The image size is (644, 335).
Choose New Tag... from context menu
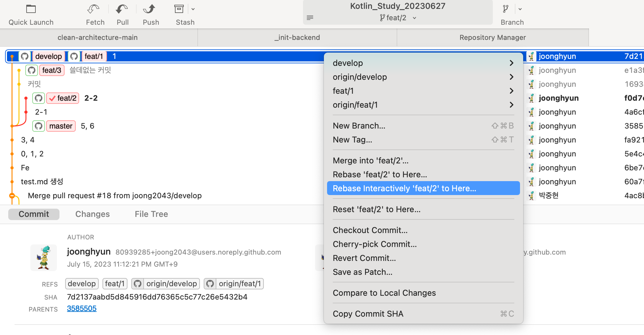pos(423,140)
